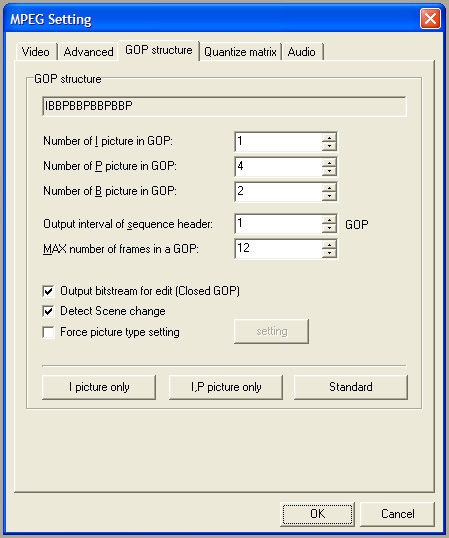449x538 pixels.
Task: Increase sequence header output interval
Action: click(329, 220)
